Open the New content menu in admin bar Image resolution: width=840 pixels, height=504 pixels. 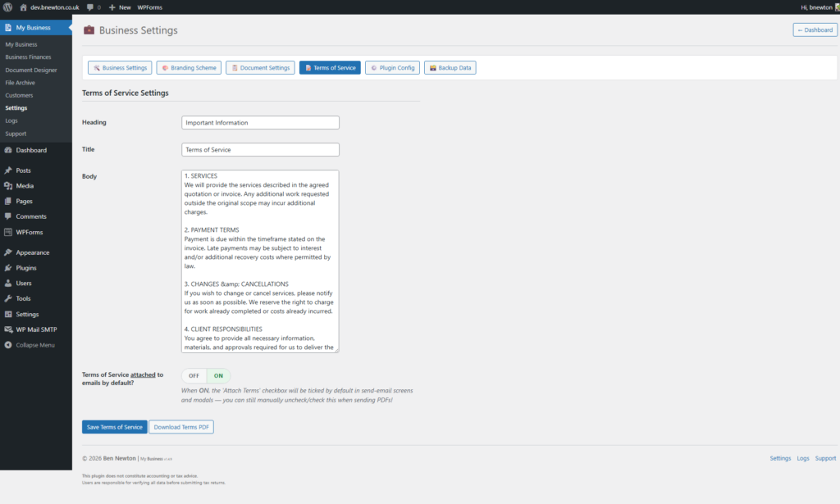click(120, 7)
